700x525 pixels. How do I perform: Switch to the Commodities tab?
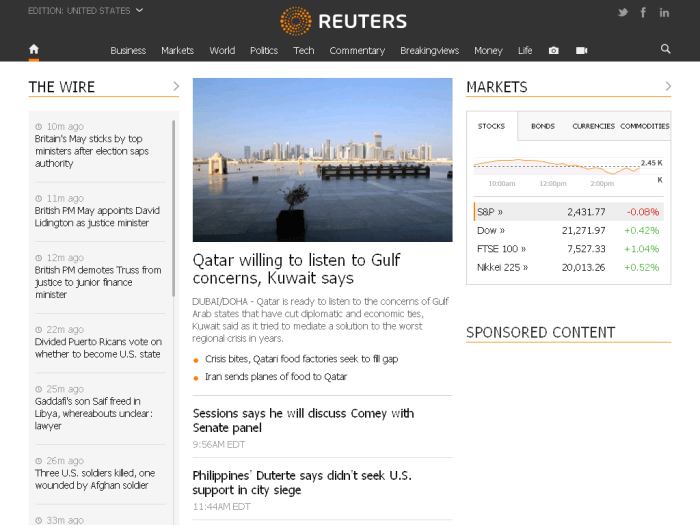pos(645,126)
